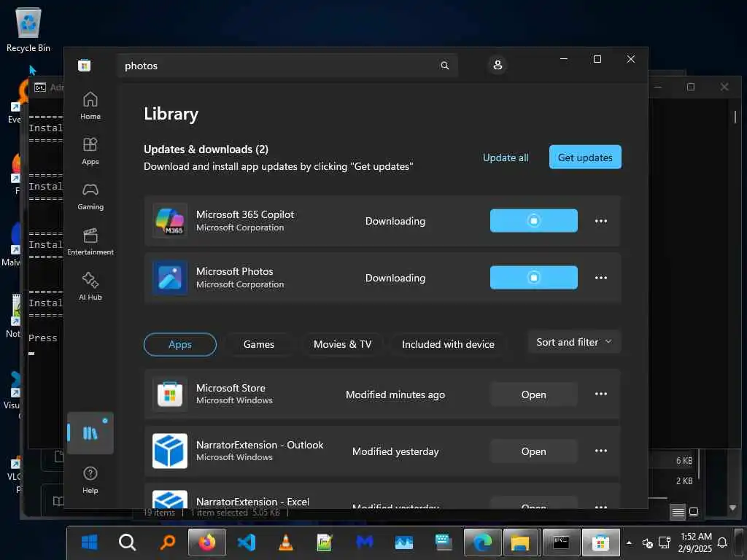Click the Microsoft Photos app icon
Image resolution: width=747 pixels, height=560 pixels.
tap(169, 278)
